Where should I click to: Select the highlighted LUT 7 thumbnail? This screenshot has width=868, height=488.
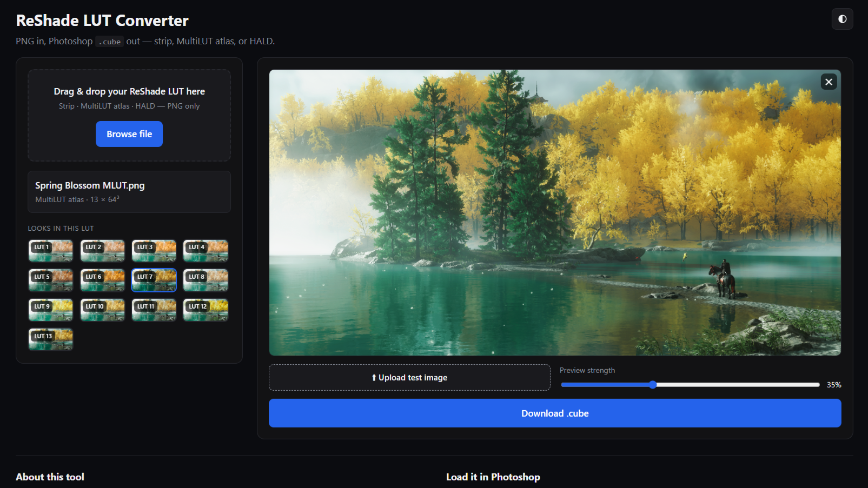[x=154, y=280]
